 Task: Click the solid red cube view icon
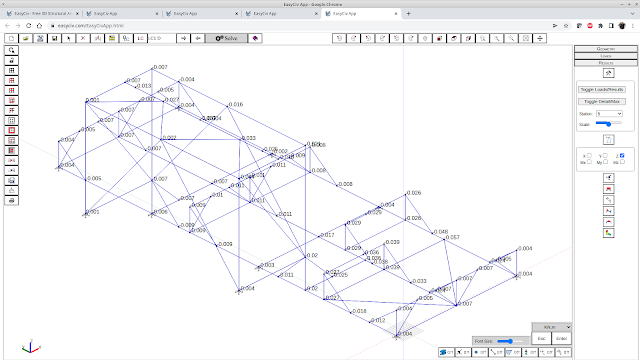[x=440, y=38]
